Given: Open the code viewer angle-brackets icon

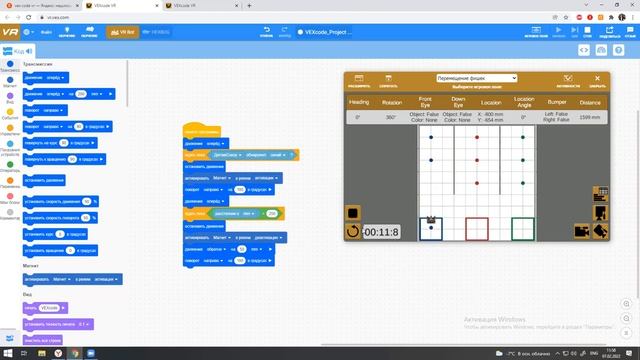Looking at the screenshot, I should coord(584,50).
